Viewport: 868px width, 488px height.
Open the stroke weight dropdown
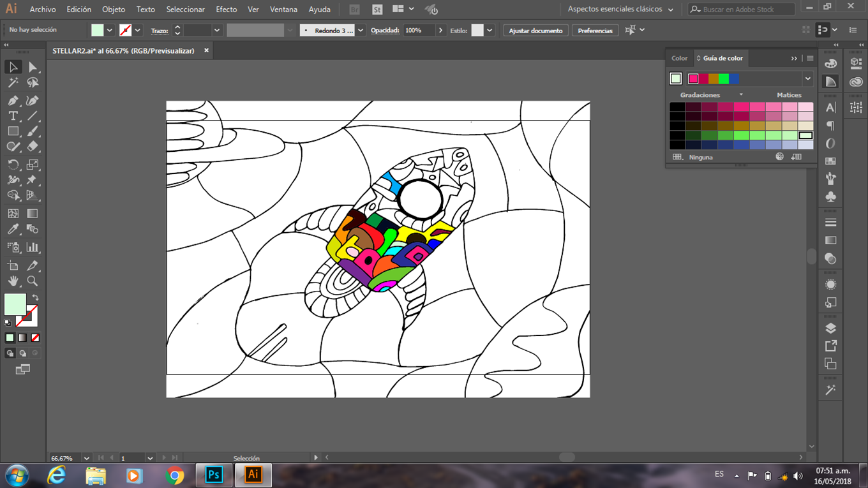coord(217,30)
